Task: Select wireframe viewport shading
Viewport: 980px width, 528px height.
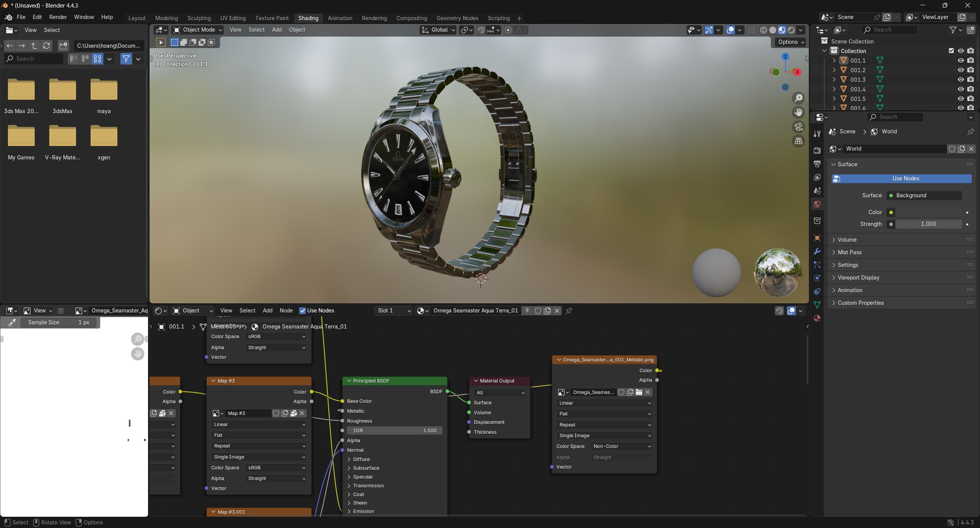Action: [x=764, y=30]
